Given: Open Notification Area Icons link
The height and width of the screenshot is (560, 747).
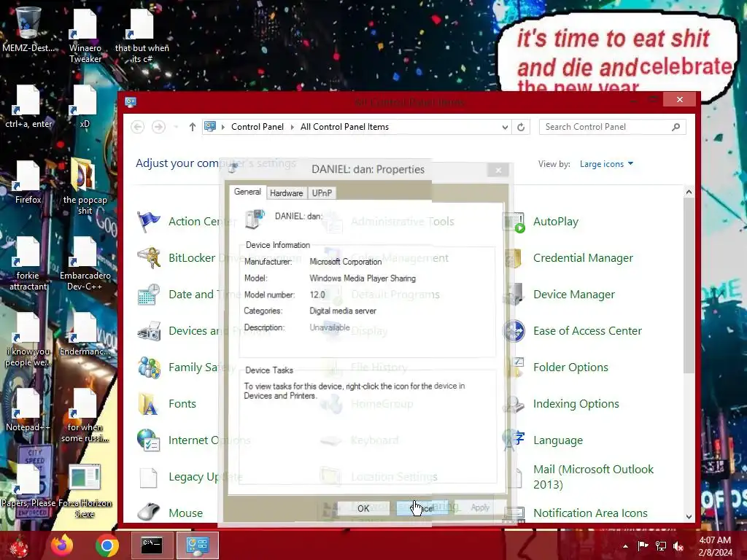Looking at the screenshot, I should 589,513.
